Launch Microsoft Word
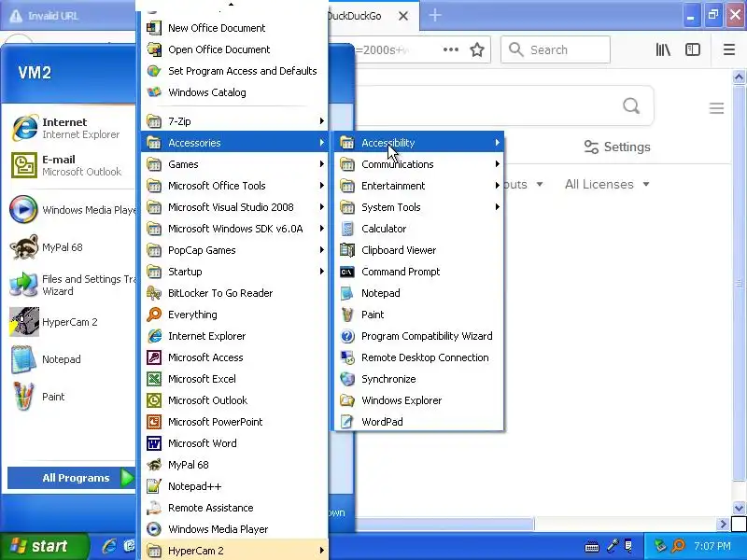747x560 pixels. click(x=234, y=442)
